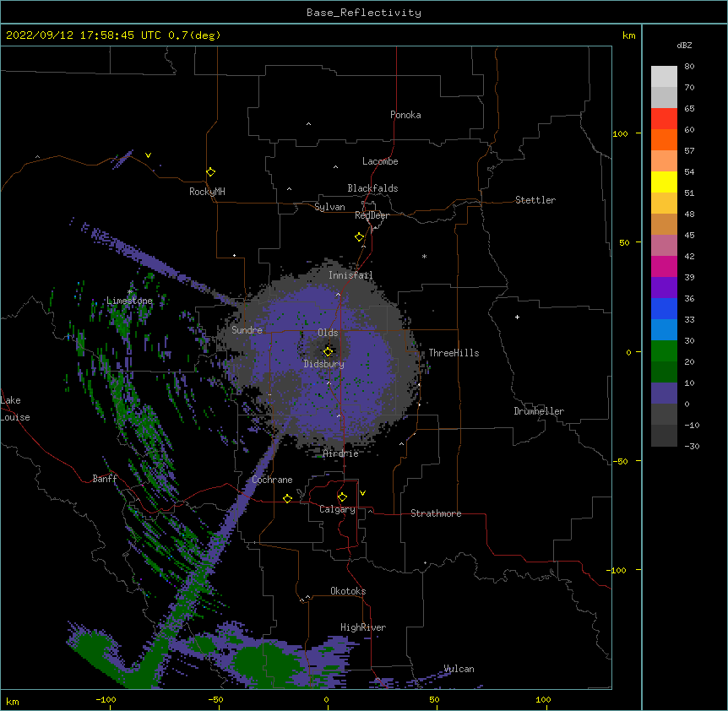Click the yellow marker southeast of Cochrane

[x=287, y=498]
